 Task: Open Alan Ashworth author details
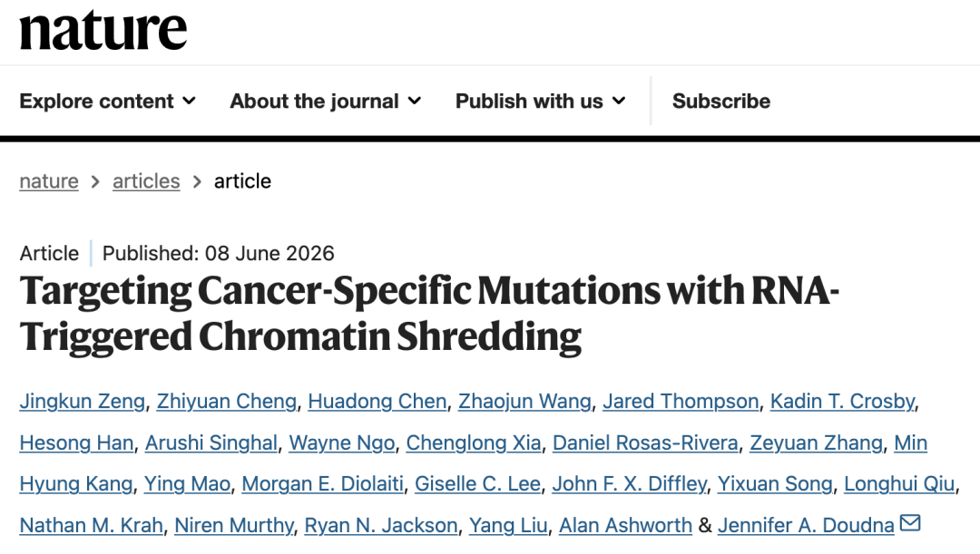point(625,525)
